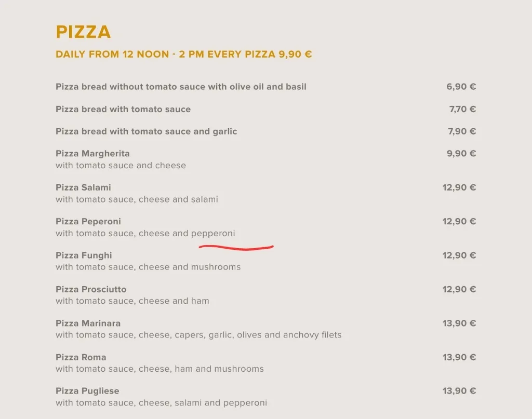Open the Pizza Prosciutto item
This screenshot has width=532, height=419.
(x=91, y=289)
